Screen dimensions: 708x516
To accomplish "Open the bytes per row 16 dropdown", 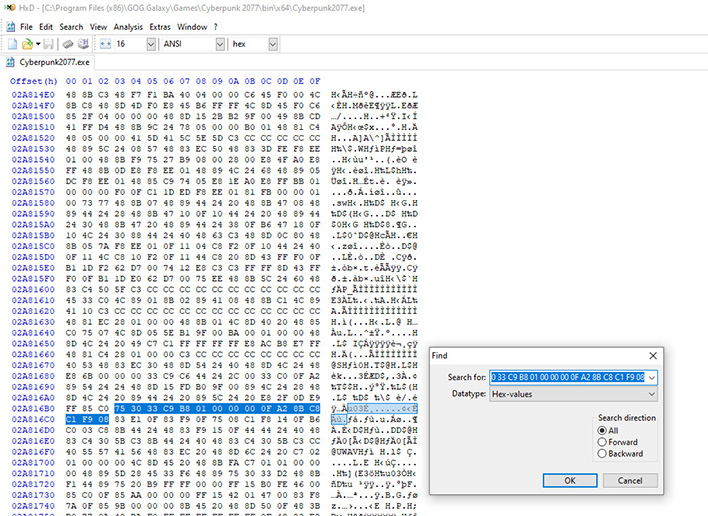I will point(151,44).
